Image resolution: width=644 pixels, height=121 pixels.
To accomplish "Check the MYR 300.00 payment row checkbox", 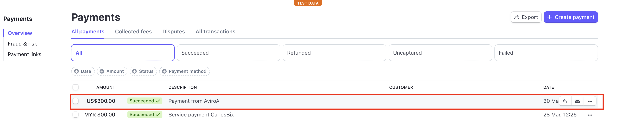I will [x=76, y=115].
